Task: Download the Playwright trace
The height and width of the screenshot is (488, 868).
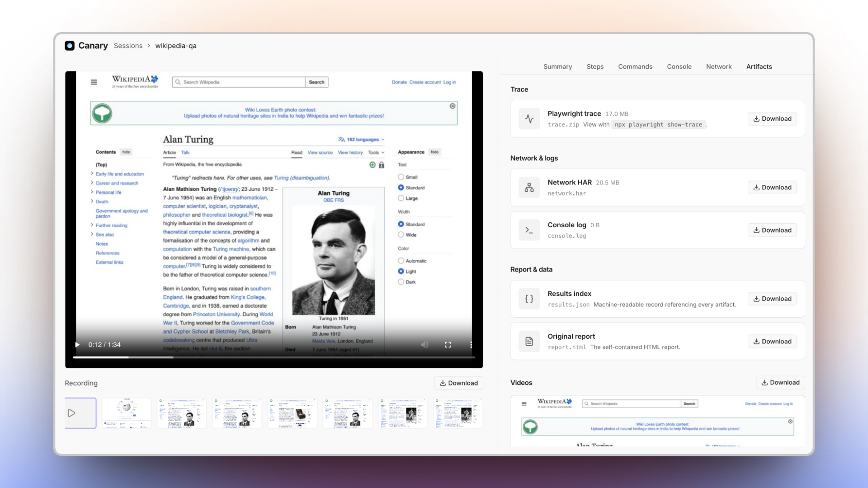Action: (x=772, y=119)
